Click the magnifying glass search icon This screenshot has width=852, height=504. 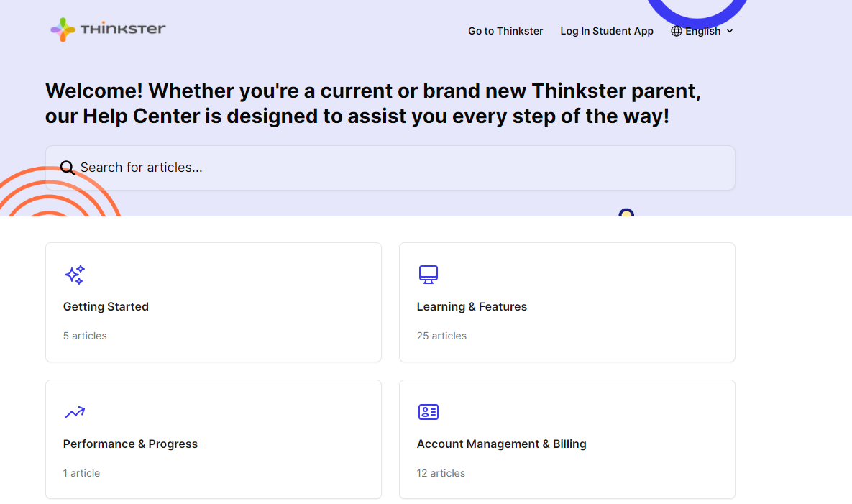67,168
